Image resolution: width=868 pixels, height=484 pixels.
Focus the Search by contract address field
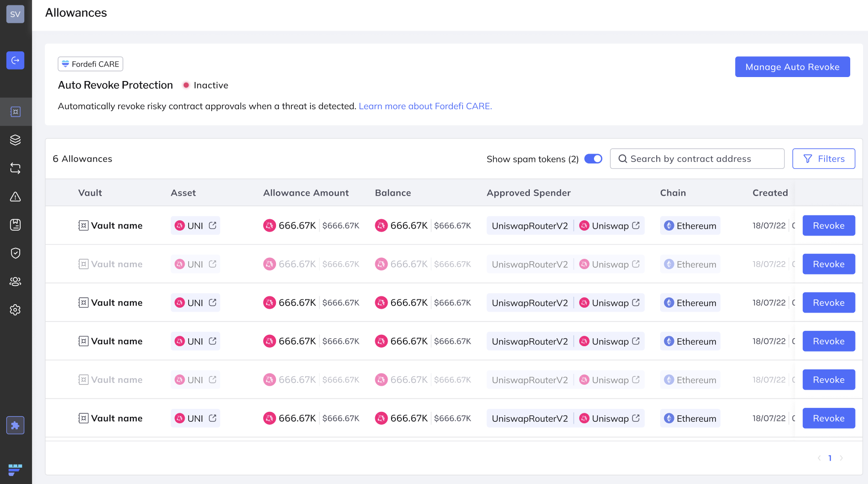pos(697,159)
